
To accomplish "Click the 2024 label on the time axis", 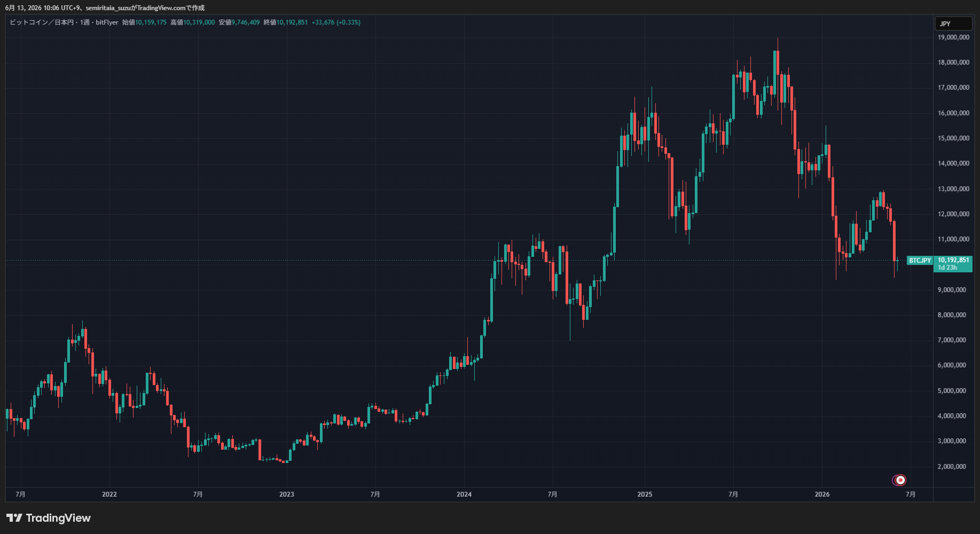I will [x=464, y=494].
